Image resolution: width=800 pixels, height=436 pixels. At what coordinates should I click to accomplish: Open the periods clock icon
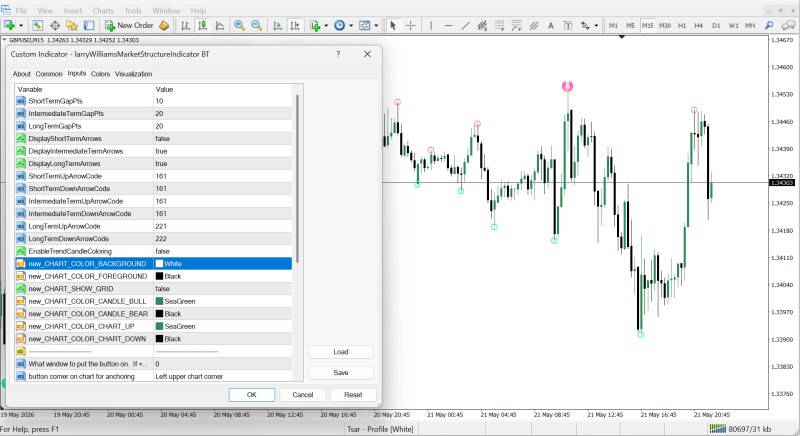coord(339,25)
